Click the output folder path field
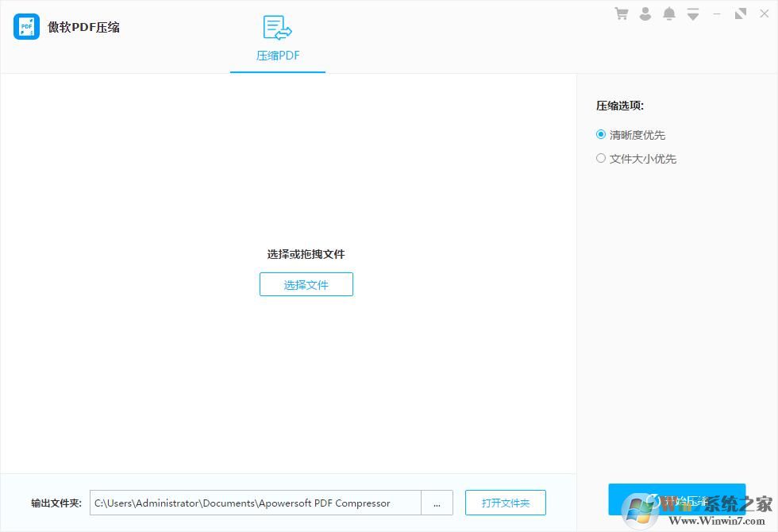This screenshot has width=778, height=532. pos(254,503)
